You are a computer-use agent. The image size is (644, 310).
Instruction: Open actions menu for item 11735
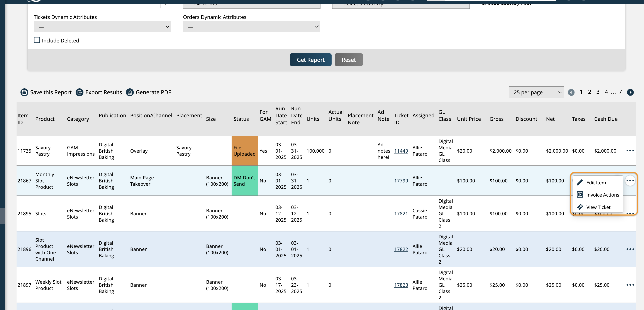[630, 151]
